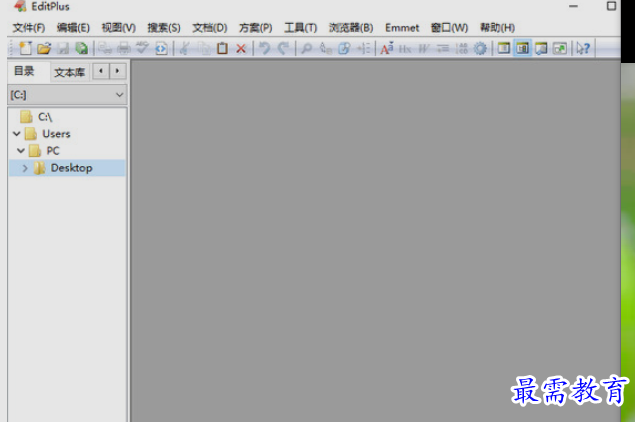Run the ABC spell check icon

142,48
